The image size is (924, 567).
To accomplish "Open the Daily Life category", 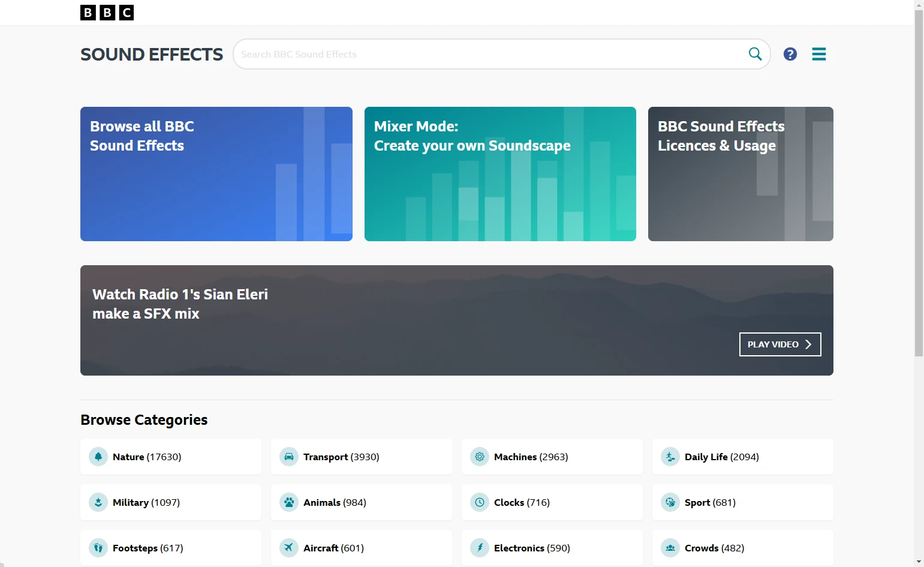I will point(721,457).
